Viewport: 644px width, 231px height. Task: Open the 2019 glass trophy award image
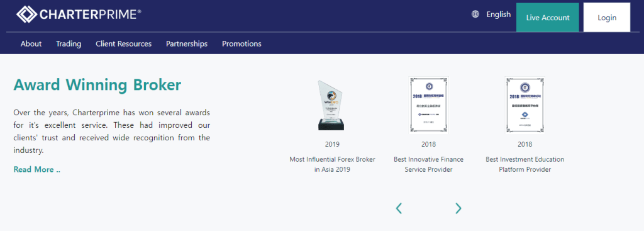tap(331, 105)
